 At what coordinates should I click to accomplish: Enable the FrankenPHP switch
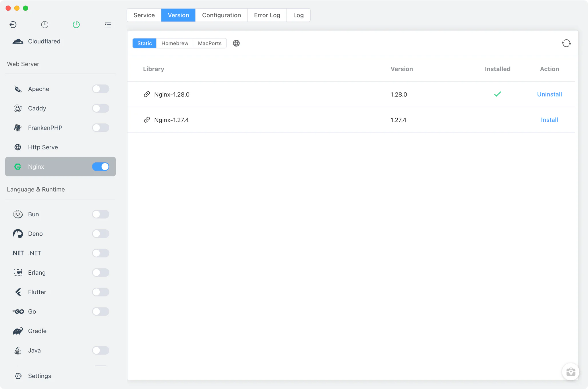pos(100,128)
